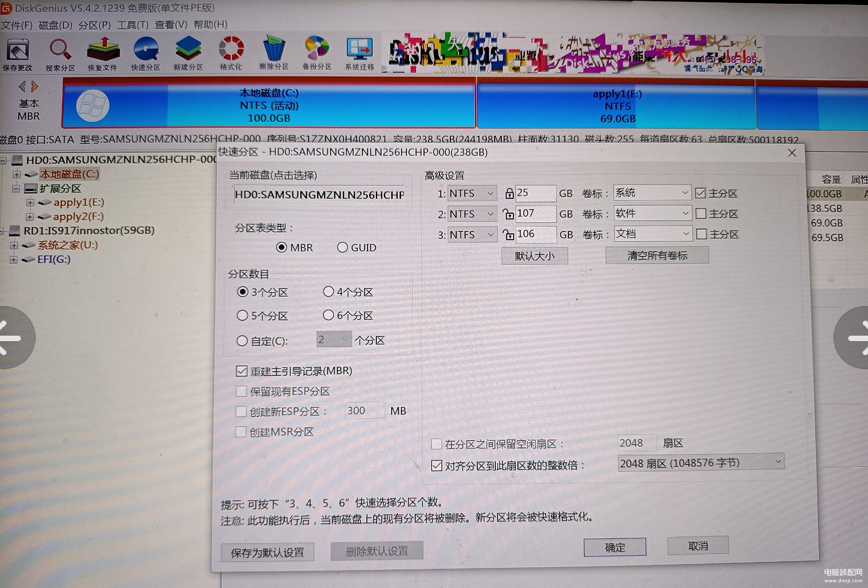The height and width of the screenshot is (588, 868).
Task: Open file system dropdown for partition 2
Action: [x=472, y=214]
